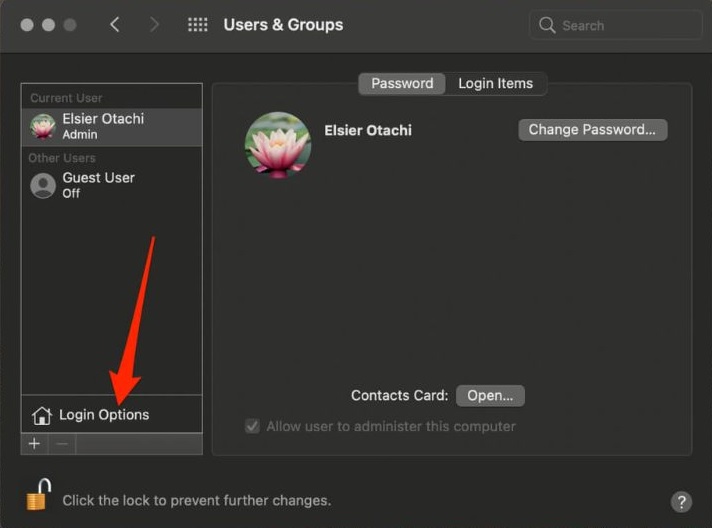
Task: Go back with the left chevron
Action: 115,25
